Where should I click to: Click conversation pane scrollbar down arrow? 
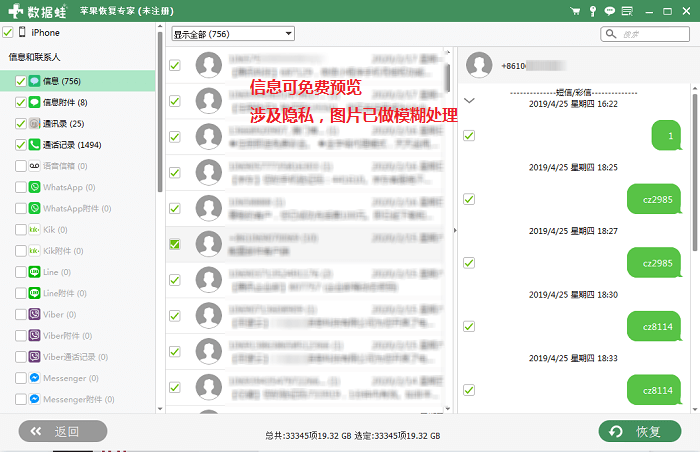pyautogui.click(x=695, y=409)
